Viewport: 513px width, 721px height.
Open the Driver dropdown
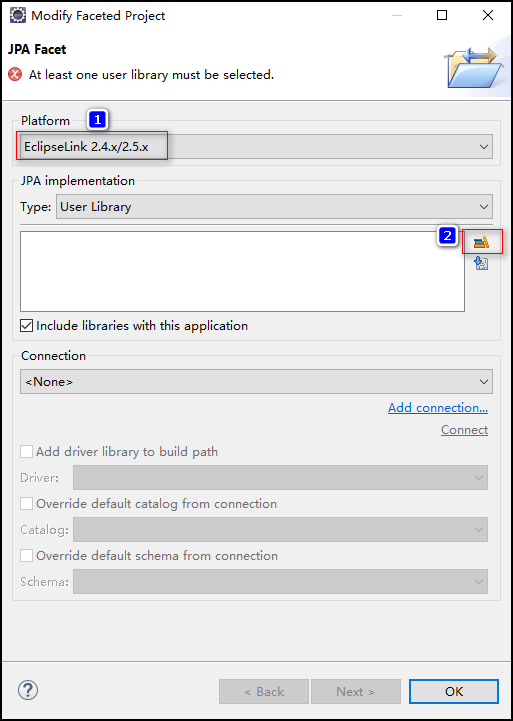point(280,477)
